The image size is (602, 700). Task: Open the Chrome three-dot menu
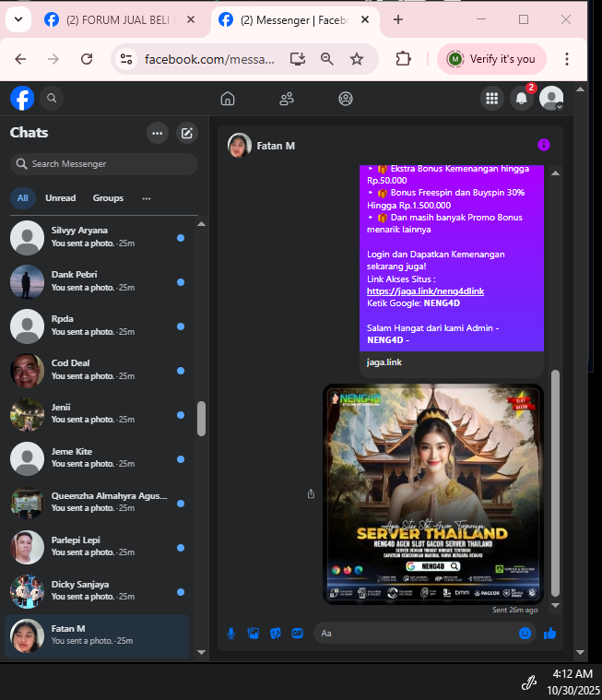[567, 59]
